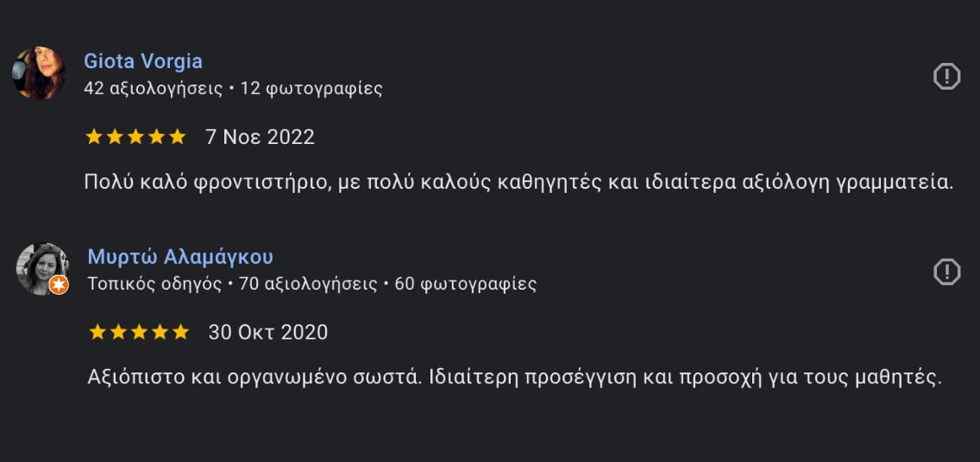Click the Τοπικός οδηγός label
This screenshot has width=980, height=462.
click(154, 284)
